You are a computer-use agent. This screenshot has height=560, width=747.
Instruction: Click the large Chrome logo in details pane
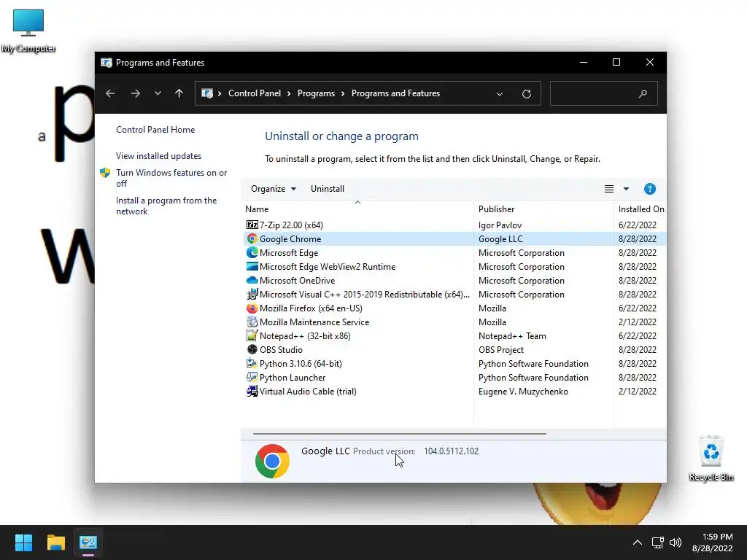272,461
